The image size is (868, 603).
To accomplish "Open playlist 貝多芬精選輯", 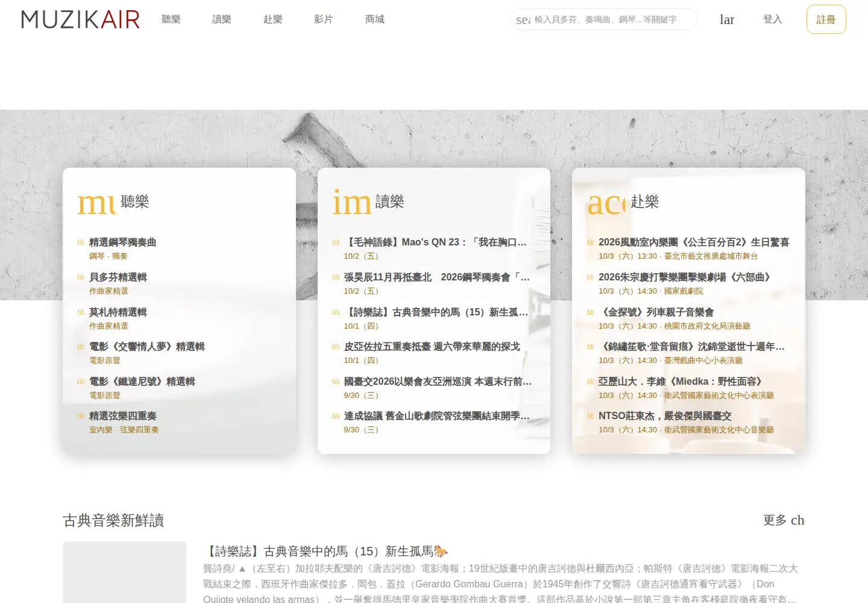I will (x=118, y=277).
